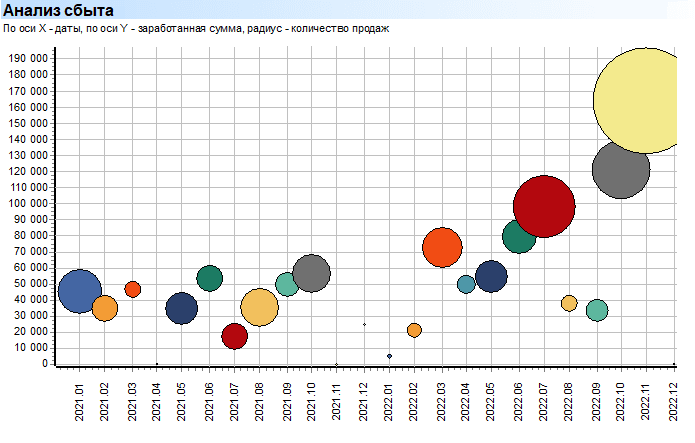Click the yellow-orange bubble at 2021.08
The width and height of the screenshot is (695, 443).
pyautogui.click(x=259, y=307)
